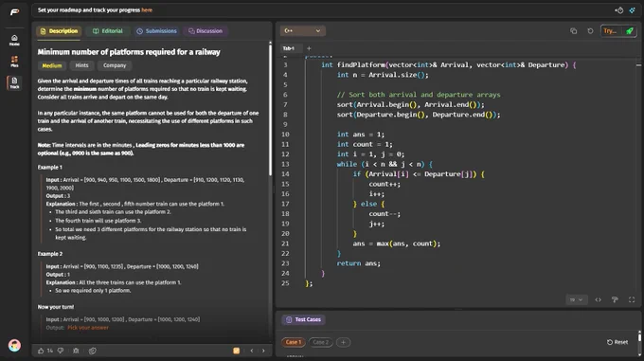
Task: Click line number 25 in the gutter
Action: pyautogui.click(x=285, y=283)
